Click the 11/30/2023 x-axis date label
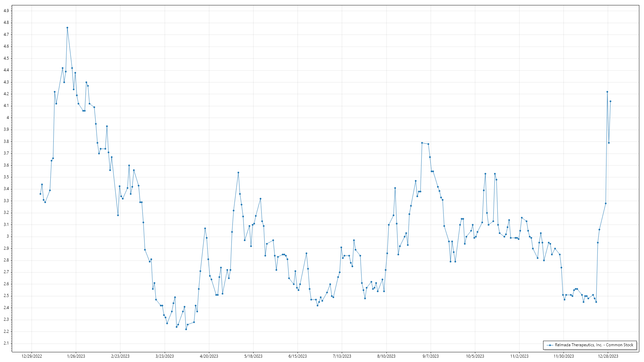The image size is (644, 362). (563, 356)
